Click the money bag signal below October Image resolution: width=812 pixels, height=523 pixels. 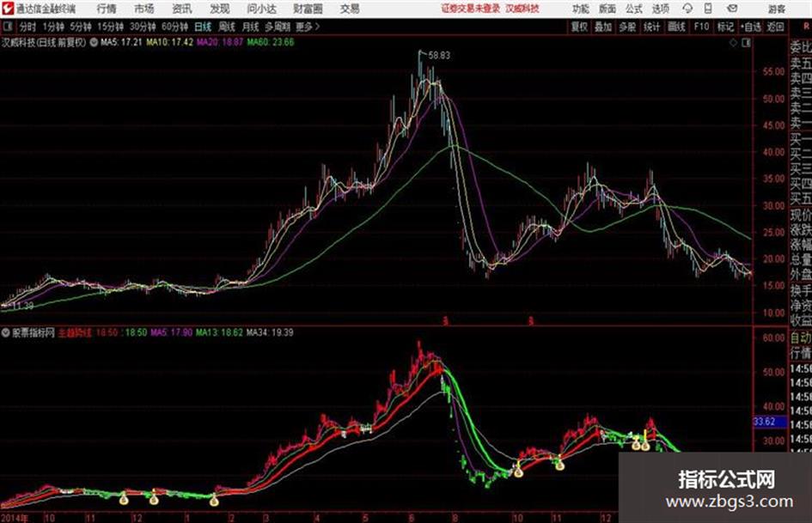click(x=518, y=470)
